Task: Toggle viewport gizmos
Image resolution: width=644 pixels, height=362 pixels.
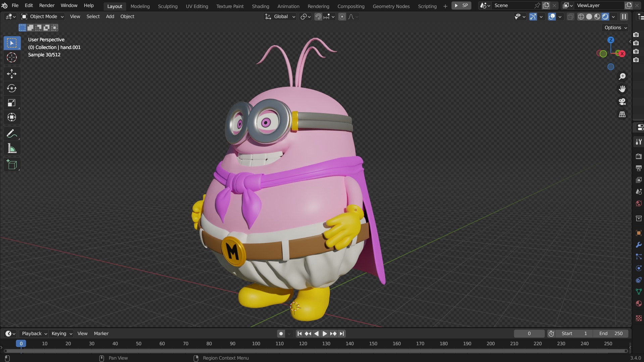Action: (533, 16)
